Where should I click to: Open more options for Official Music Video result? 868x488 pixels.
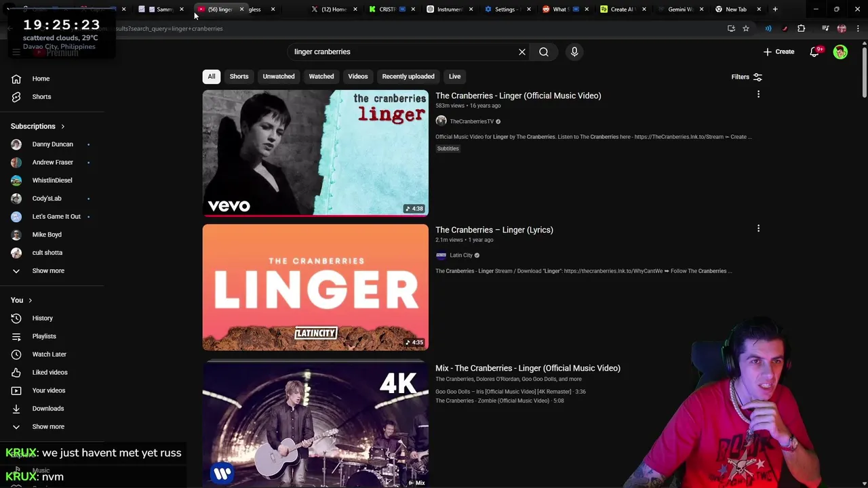coord(758,94)
